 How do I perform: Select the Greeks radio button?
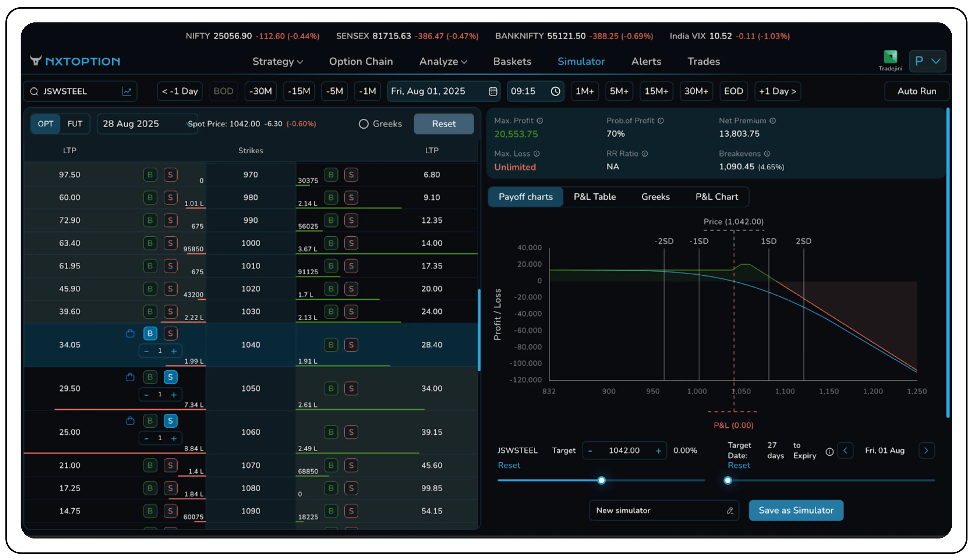pos(363,124)
